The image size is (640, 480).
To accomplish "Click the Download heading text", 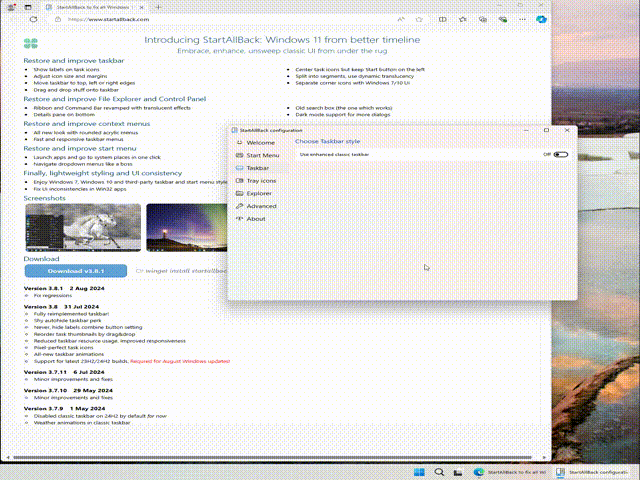I will 41,259.
